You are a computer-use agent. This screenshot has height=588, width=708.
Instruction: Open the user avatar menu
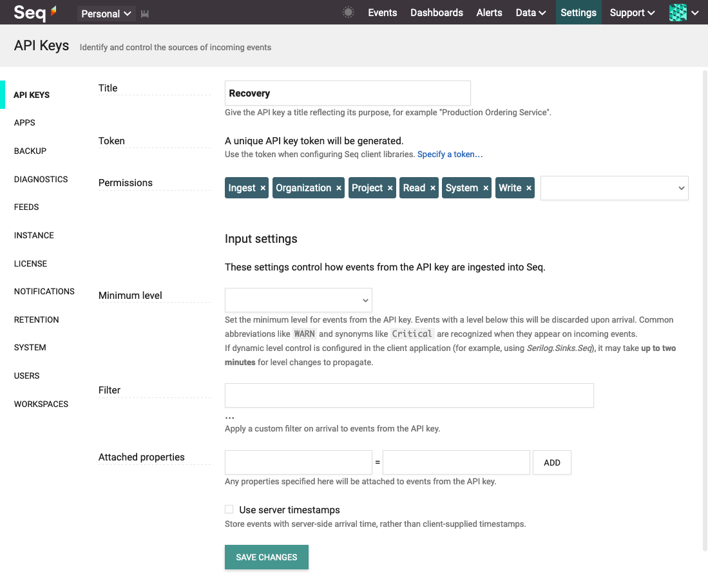tap(678, 13)
